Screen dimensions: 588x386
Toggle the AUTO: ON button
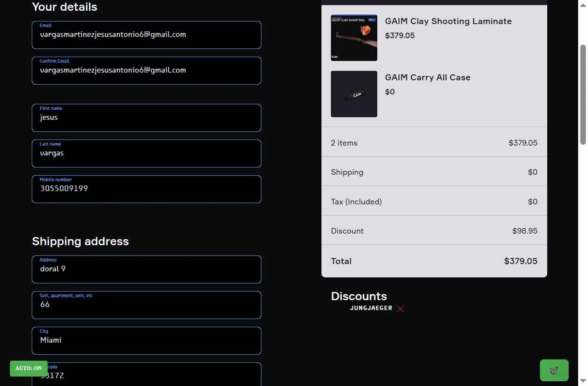point(29,368)
